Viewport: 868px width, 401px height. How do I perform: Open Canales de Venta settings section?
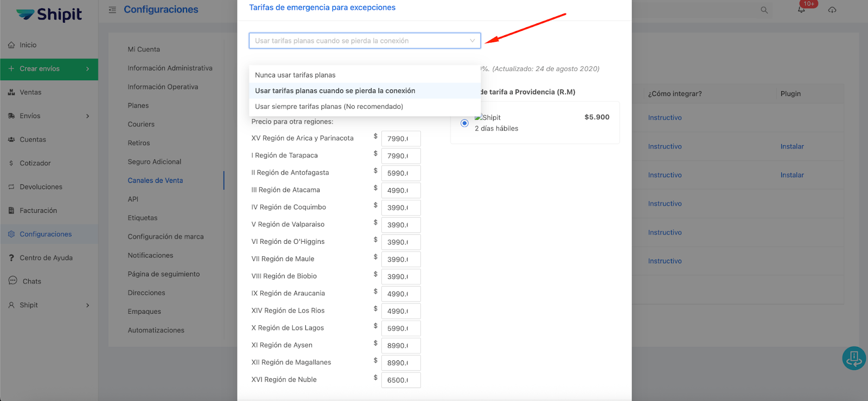(x=155, y=180)
